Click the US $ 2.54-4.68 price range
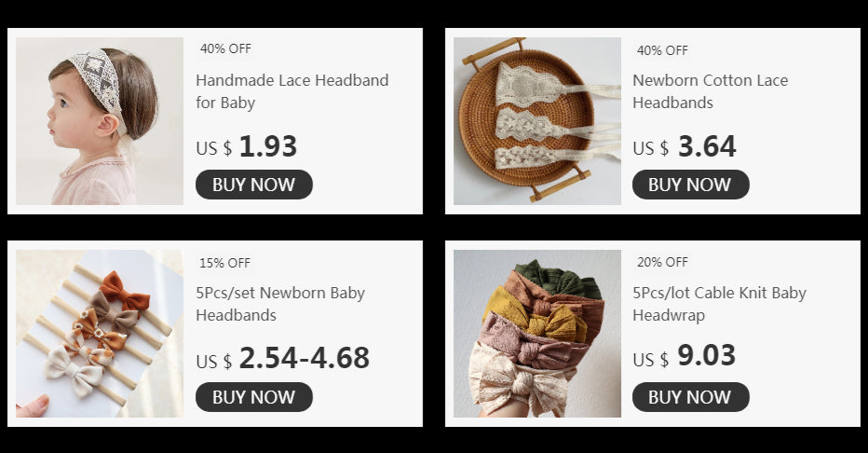868x453 pixels. point(282,359)
